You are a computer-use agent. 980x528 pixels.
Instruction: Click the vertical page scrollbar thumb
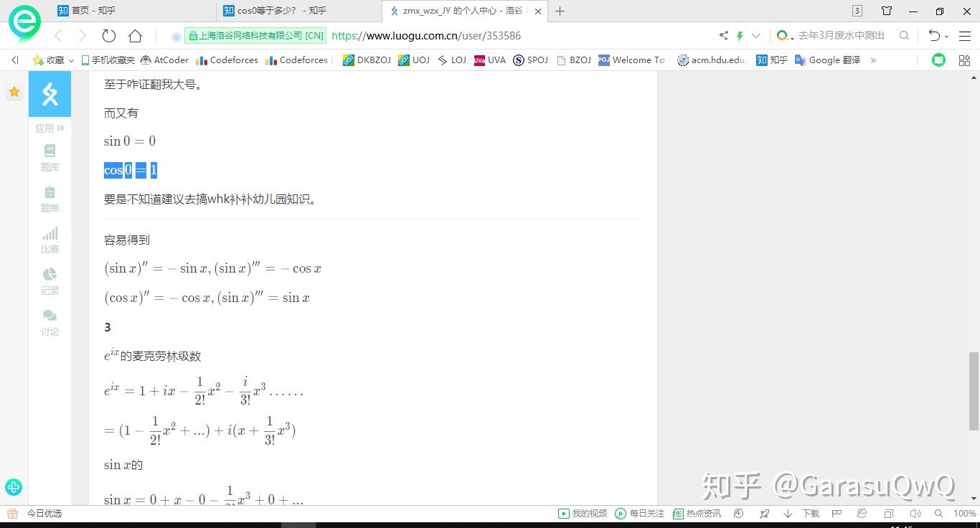[x=974, y=391]
